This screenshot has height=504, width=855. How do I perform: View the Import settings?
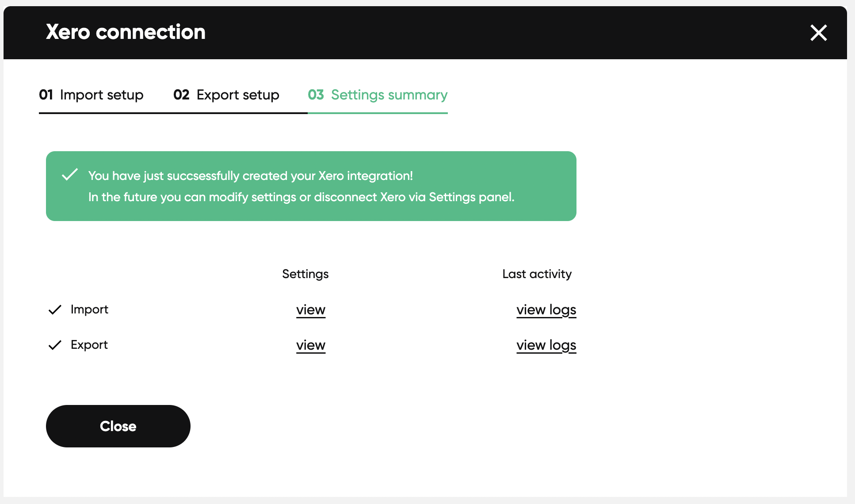click(311, 310)
